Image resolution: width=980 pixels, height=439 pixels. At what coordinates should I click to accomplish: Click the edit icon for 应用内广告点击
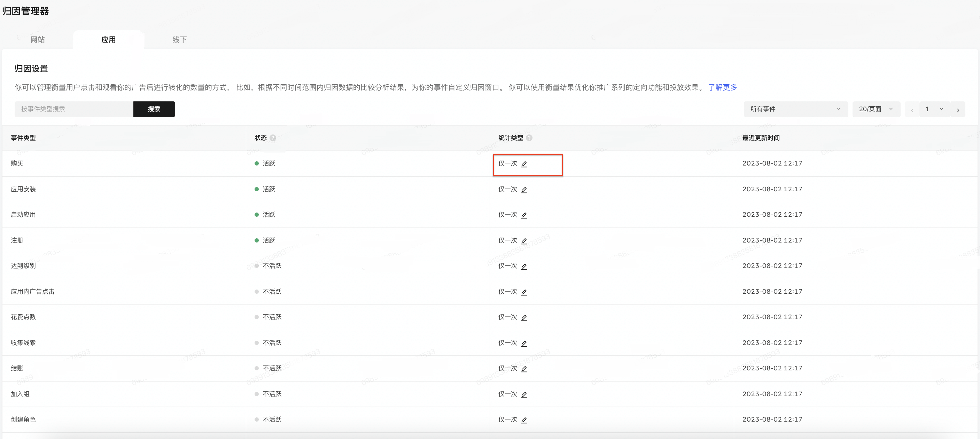(x=524, y=292)
